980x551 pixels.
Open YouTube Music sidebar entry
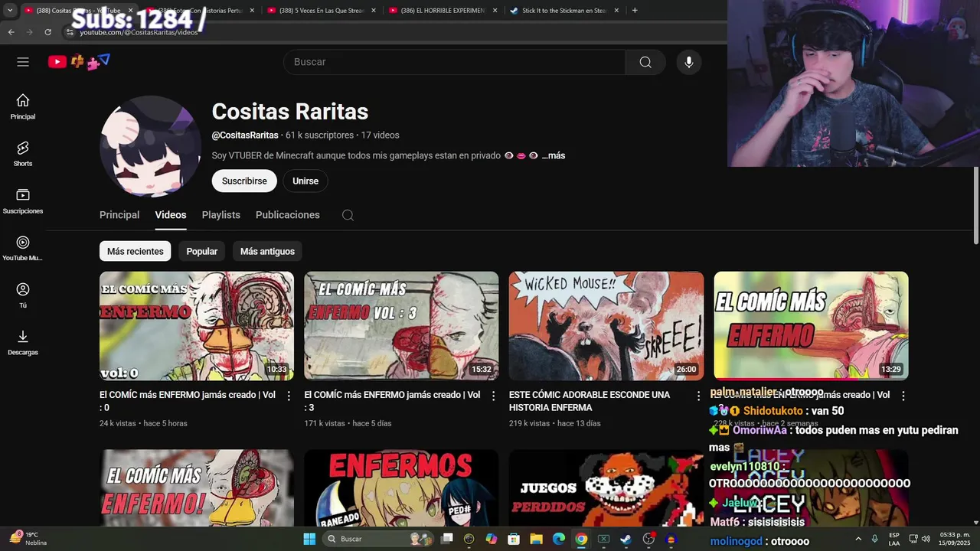click(23, 249)
